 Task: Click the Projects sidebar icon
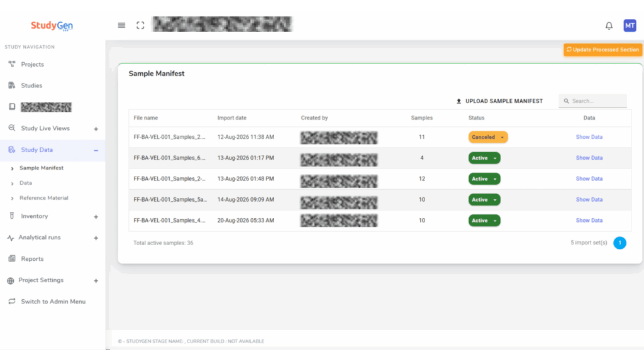tap(12, 64)
